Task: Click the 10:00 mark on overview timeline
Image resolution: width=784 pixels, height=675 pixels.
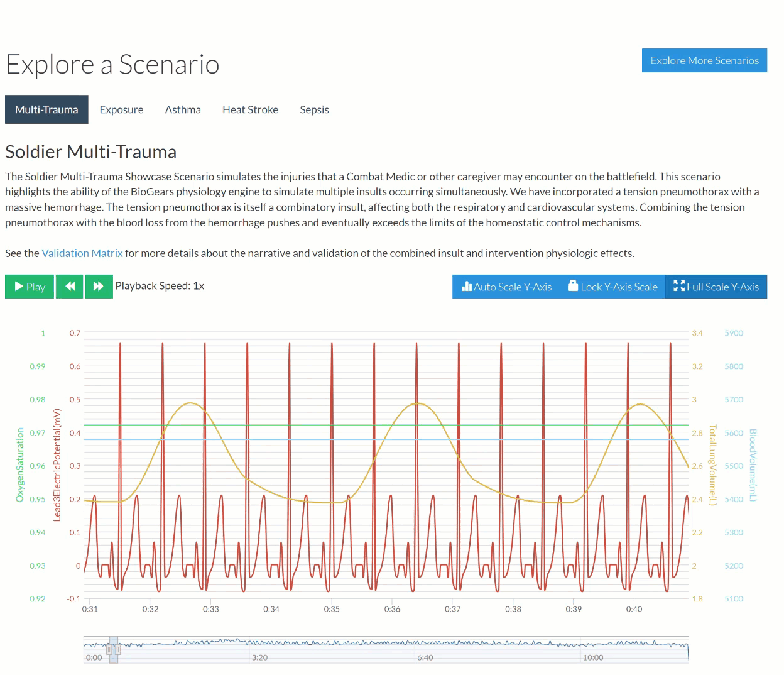Action: pyautogui.click(x=593, y=657)
